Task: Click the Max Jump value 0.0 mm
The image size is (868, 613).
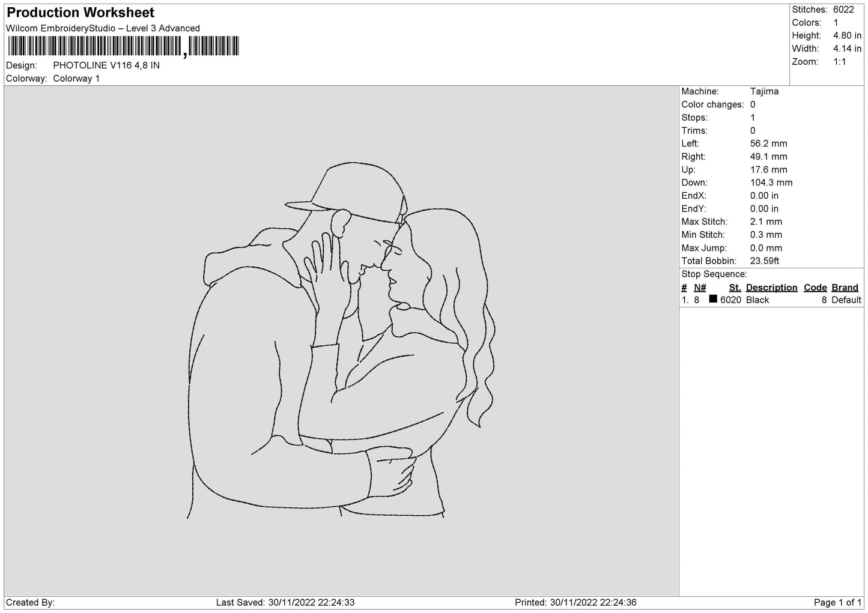Action: point(766,249)
